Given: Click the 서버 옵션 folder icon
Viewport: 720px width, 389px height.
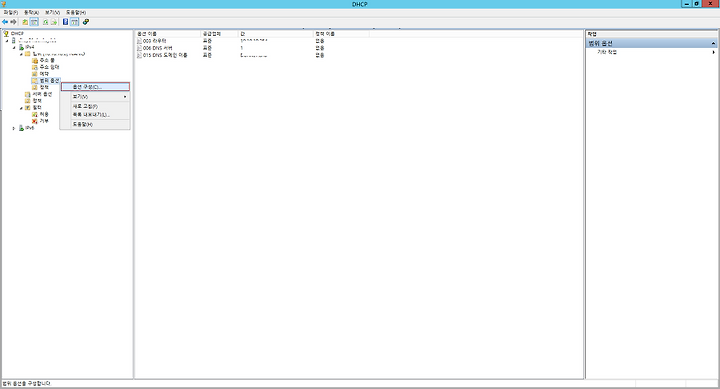Looking at the screenshot, I should coord(28,94).
